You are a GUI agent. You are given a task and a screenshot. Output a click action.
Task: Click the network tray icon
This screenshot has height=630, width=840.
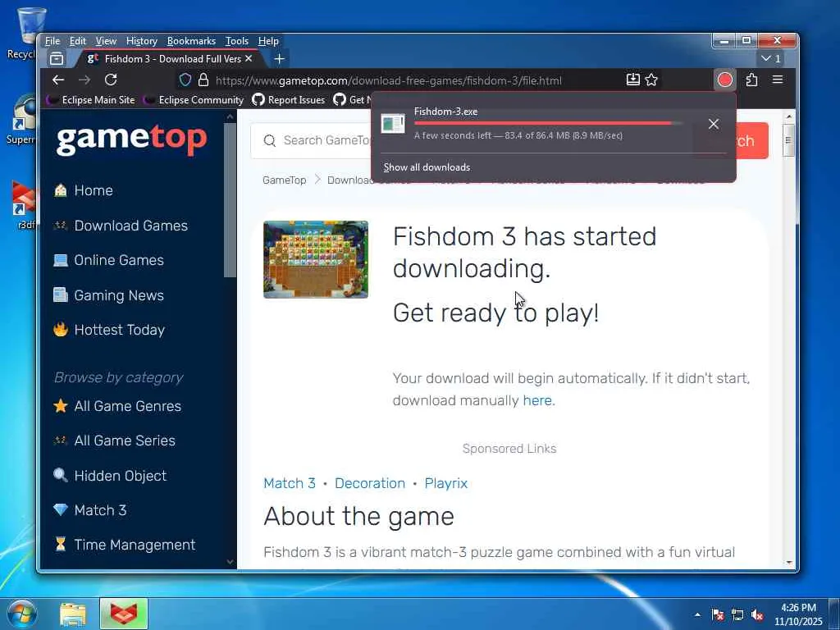point(737,615)
